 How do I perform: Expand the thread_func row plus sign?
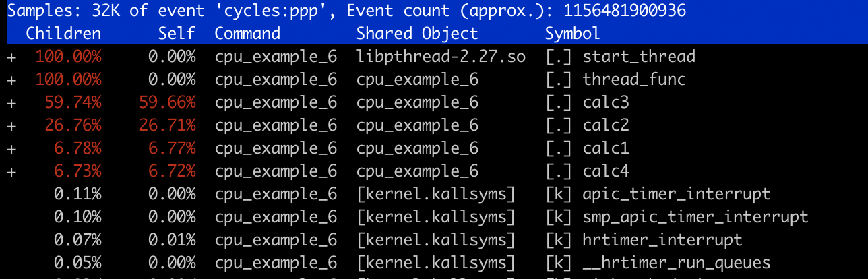(11, 80)
